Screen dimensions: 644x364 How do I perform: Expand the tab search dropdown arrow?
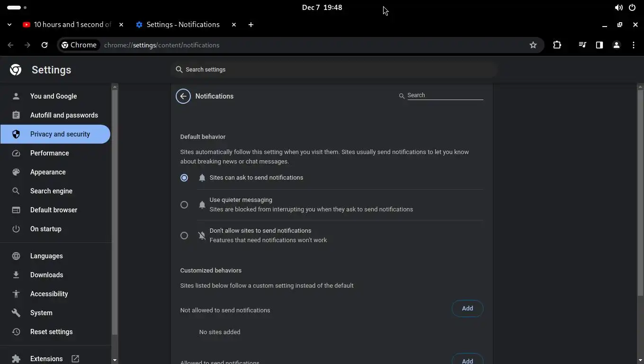point(9,25)
